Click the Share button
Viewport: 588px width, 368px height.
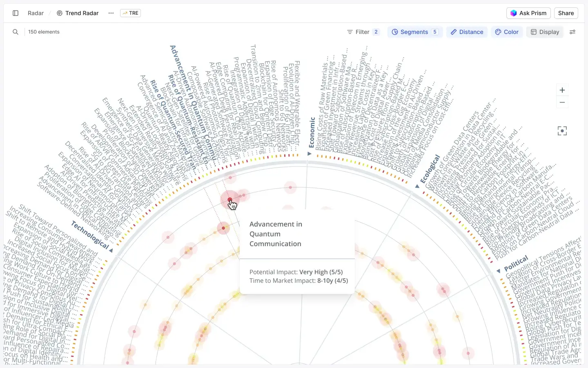click(x=566, y=13)
